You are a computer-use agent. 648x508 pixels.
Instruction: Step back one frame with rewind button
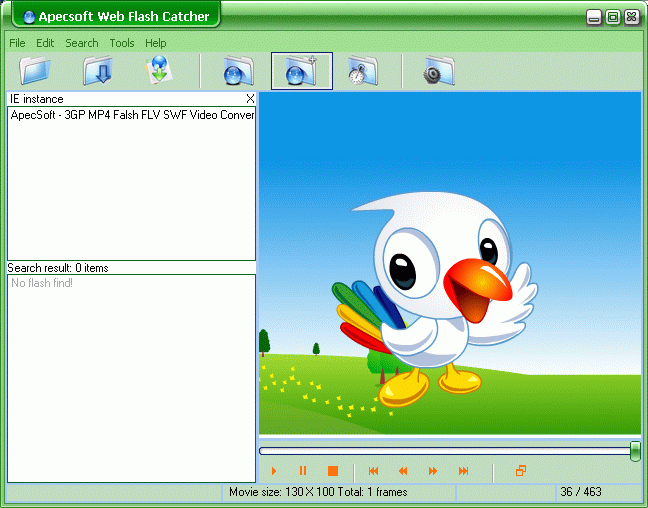(403, 471)
